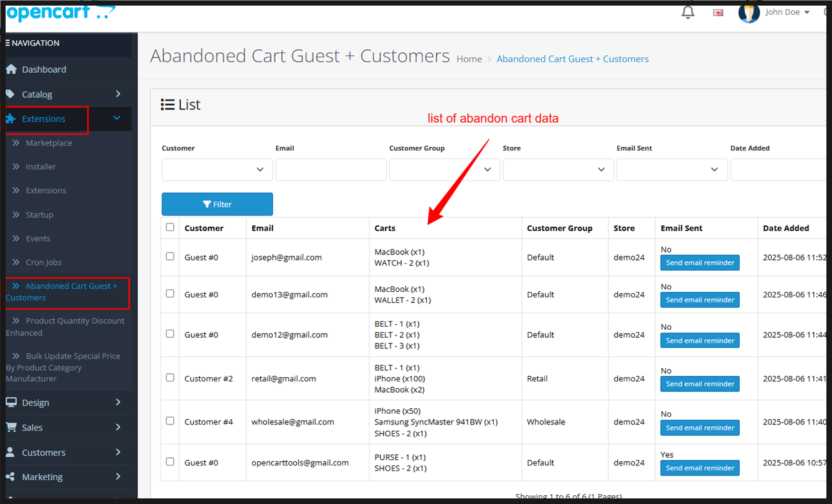Image resolution: width=832 pixels, height=504 pixels.
Task: Click the Dashboard home icon
Action: (x=11, y=69)
